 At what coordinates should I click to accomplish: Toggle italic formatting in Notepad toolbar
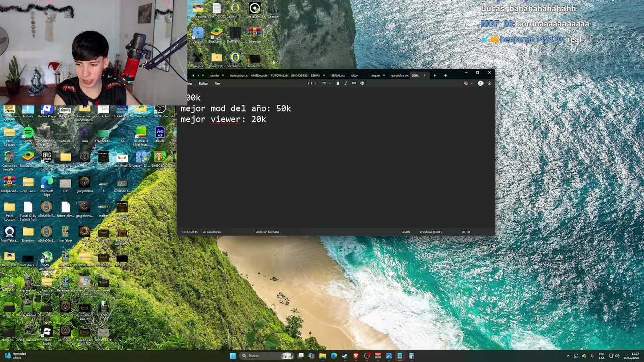[346, 83]
